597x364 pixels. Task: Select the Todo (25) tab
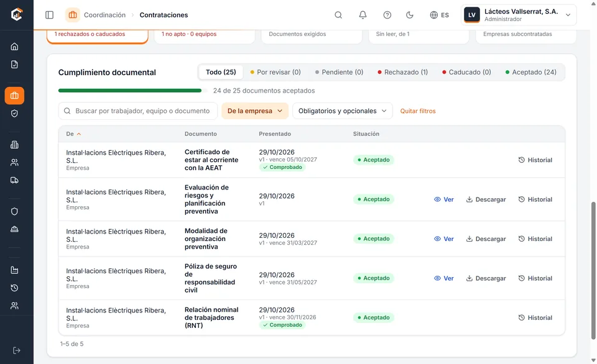(x=221, y=72)
